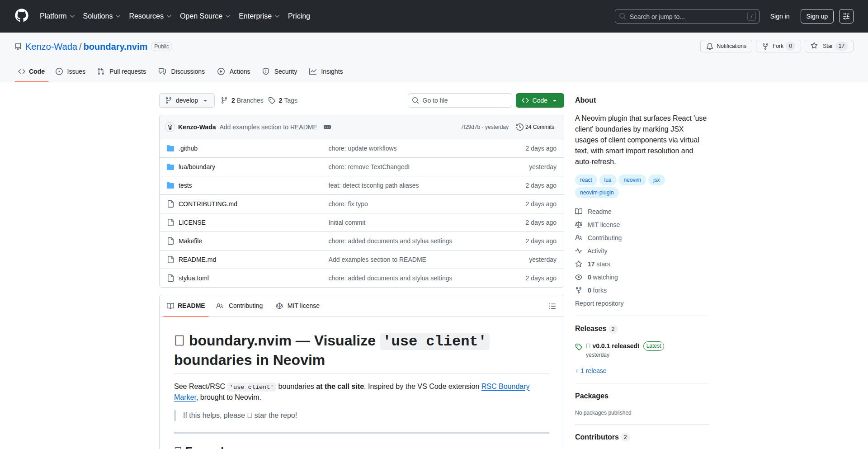Click the Notifications button
Image resolution: width=868 pixels, height=449 pixels.
click(x=726, y=46)
